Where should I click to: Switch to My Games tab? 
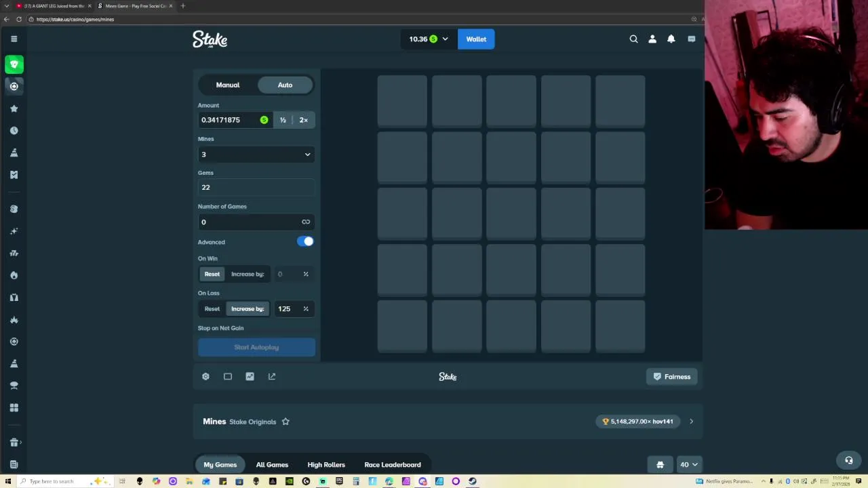[x=220, y=465]
